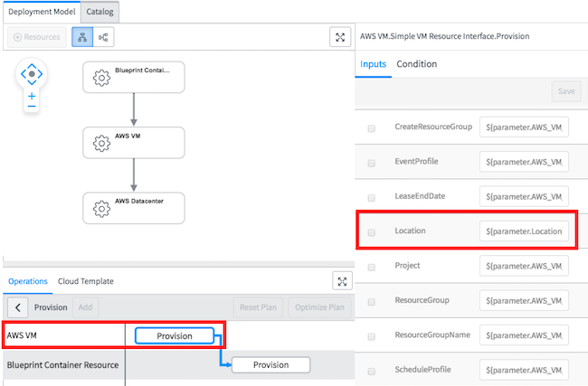Click the Provision operation label in toolbar
Viewport: 588px width, 386px height.
click(51, 307)
